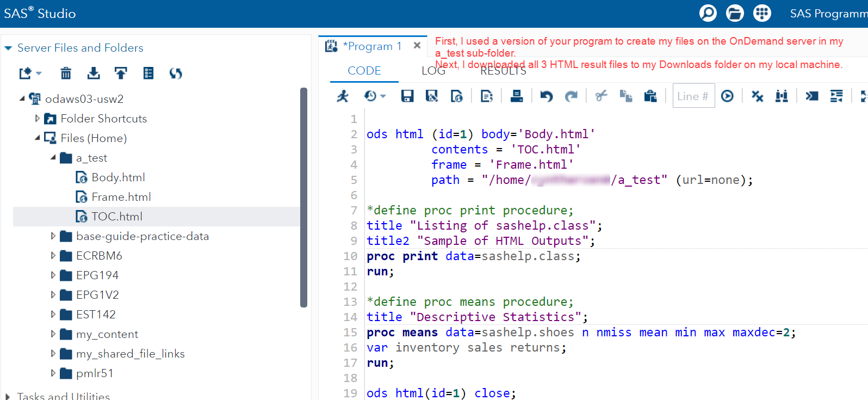Viewport: 868px width, 400px height.
Task: Click the navigation pane vertical scrollbar
Action: 303,197
